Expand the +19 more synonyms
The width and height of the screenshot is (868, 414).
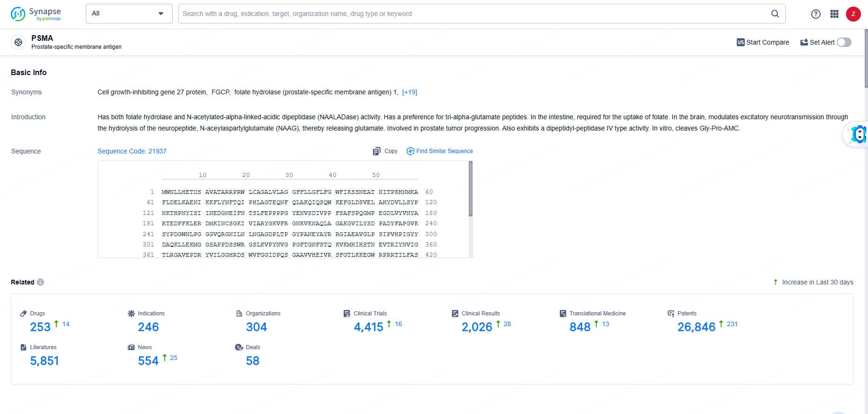(x=410, y=92)
